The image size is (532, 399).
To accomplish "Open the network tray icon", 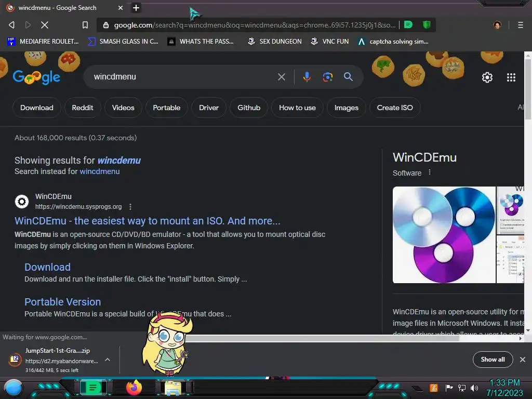I will point(462,388).
